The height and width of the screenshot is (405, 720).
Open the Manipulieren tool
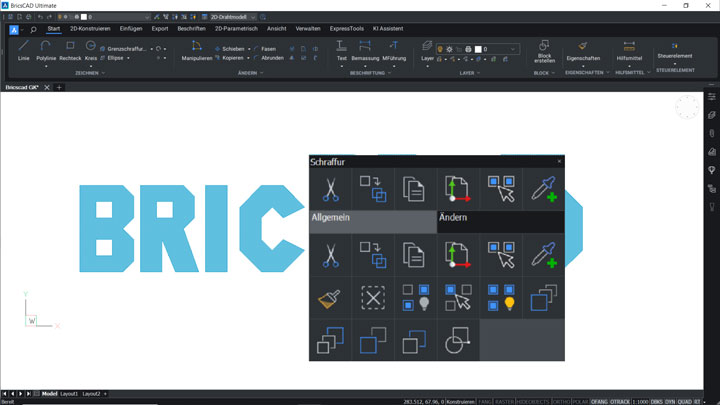[x=197, y=51]
